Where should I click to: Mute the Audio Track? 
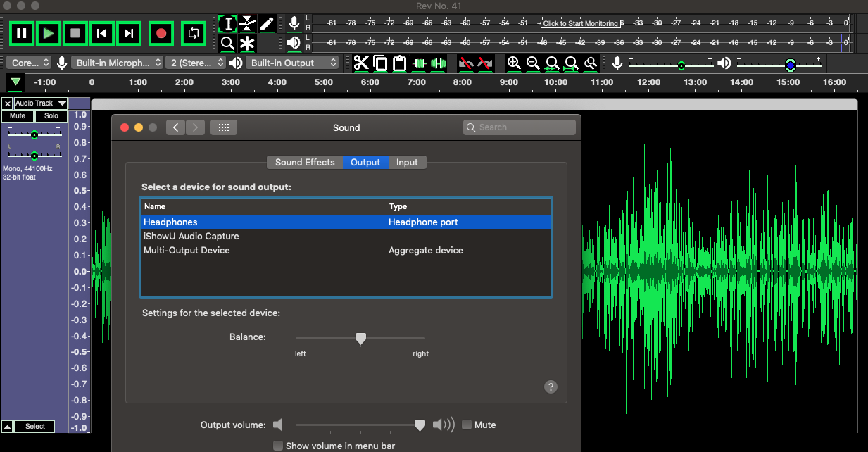(x=17, y=115)
